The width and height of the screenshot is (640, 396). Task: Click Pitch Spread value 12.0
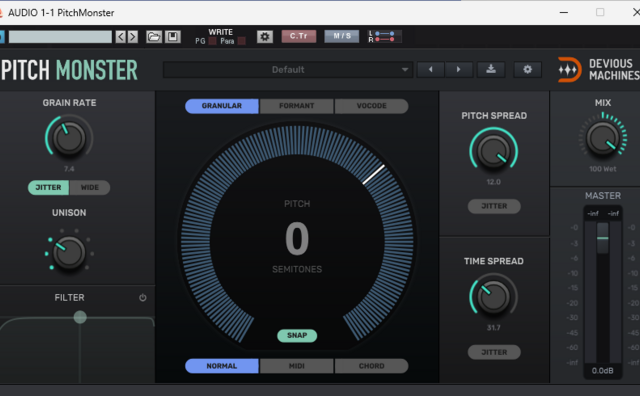tap(493, 182)
